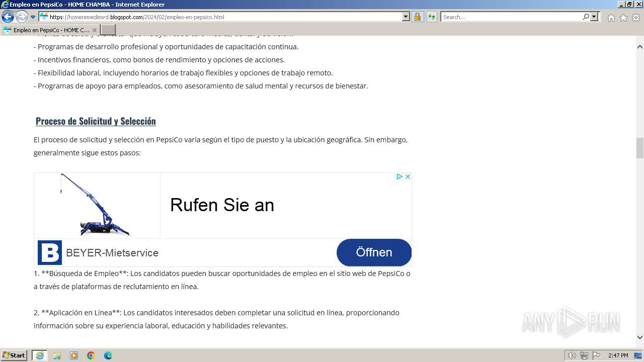Screen dimensions: 644x362
Task: Click the page scrollbar up arrow
Action: pos(639,47)
